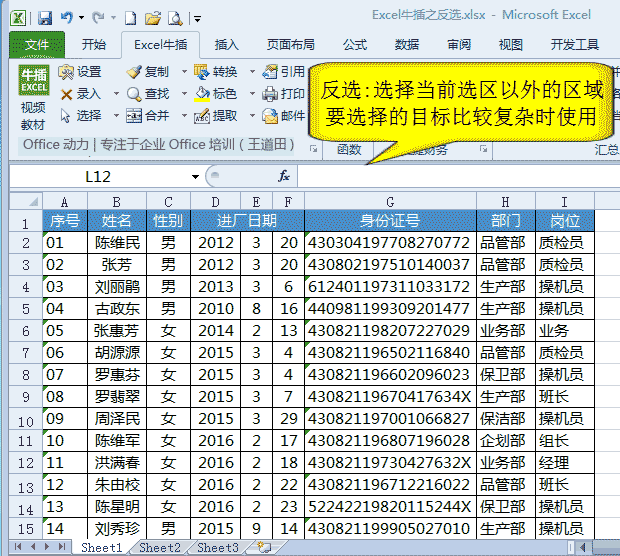Click the 打印 print tool

284,94
